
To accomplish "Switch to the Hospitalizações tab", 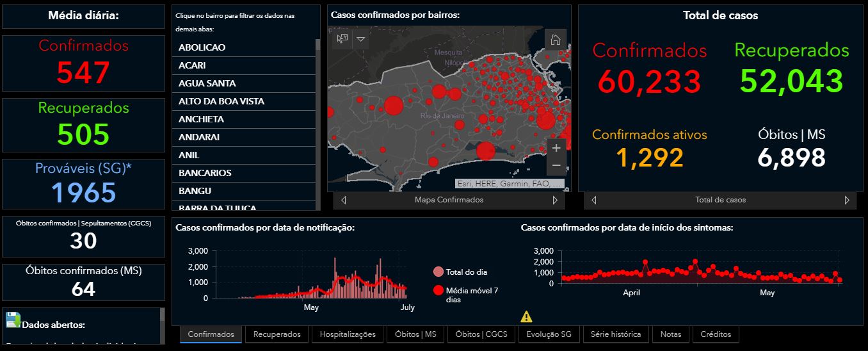I will point(348,334).
